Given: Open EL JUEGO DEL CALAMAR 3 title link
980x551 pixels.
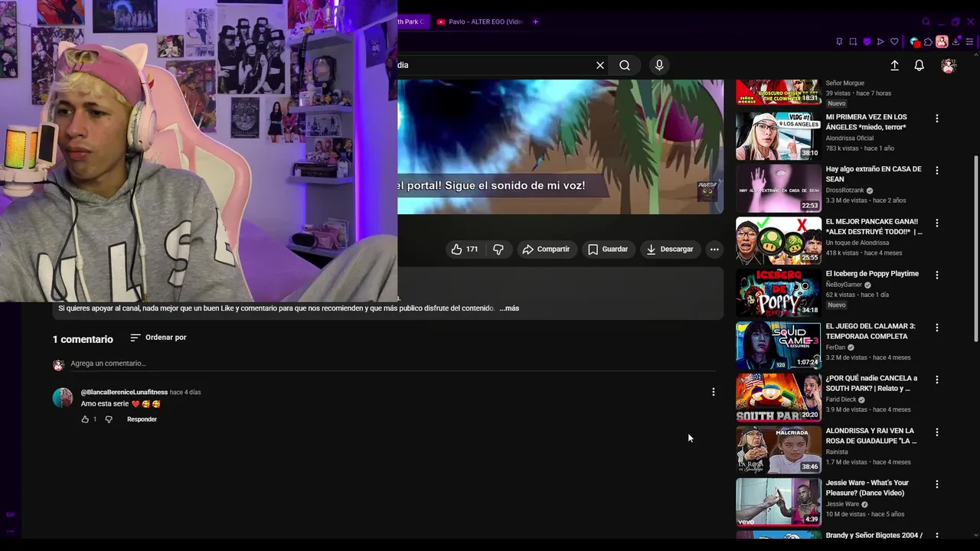Looking at the screenshot, I should pyautogui.click(x=871, y=331).
